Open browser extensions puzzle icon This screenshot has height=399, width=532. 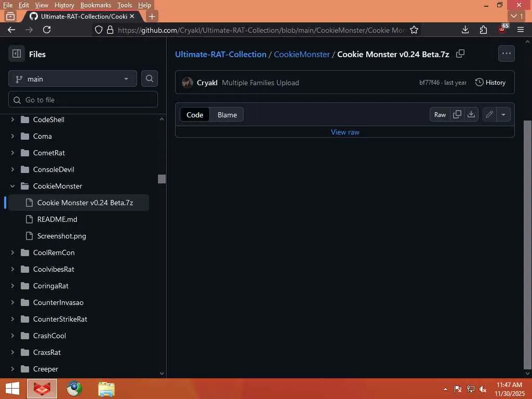click(483, 30)
